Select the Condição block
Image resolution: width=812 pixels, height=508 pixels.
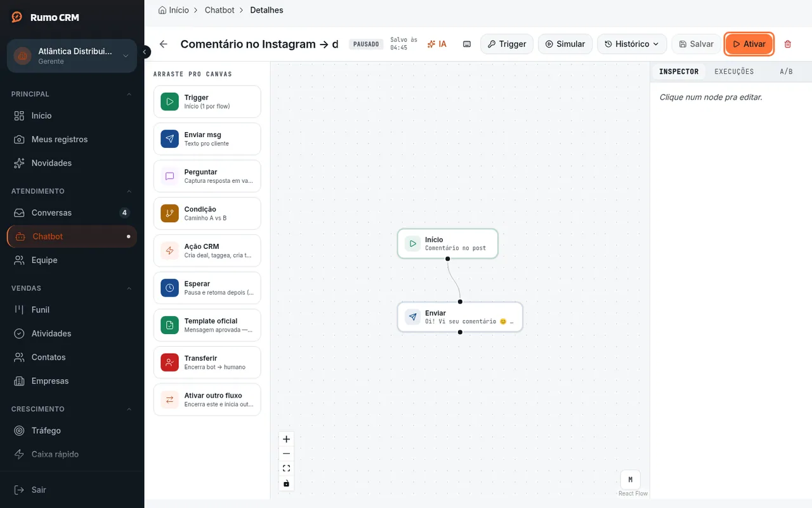pyautogui.click(x=207, y=213)
